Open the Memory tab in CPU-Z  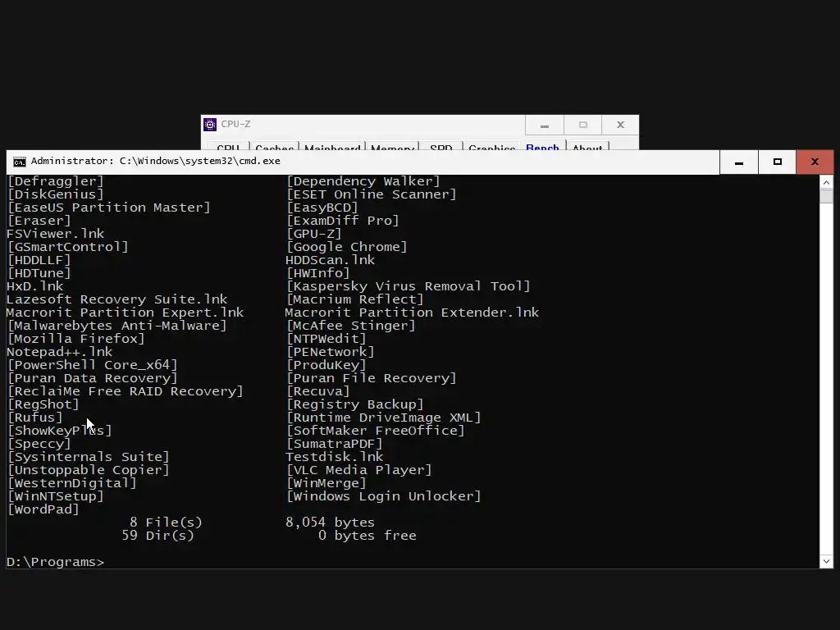tap(392, 148)
